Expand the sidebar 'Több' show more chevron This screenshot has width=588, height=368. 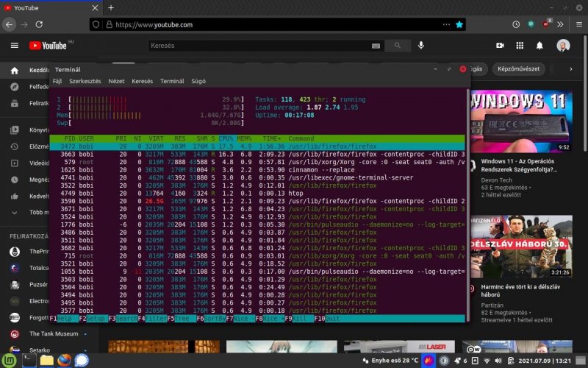coord(15,213)
